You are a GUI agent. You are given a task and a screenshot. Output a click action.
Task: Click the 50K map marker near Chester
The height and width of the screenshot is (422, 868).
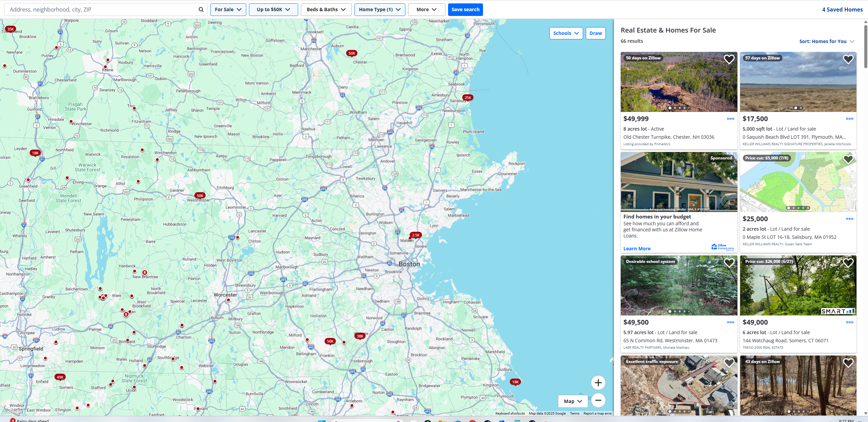pyautogui.click(x=351, y=53)
